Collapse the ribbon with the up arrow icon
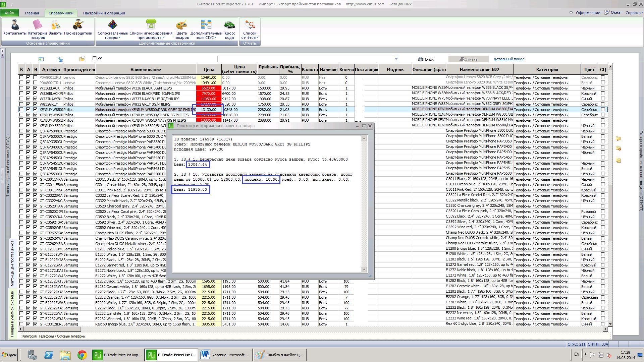 tap(571, 13)
